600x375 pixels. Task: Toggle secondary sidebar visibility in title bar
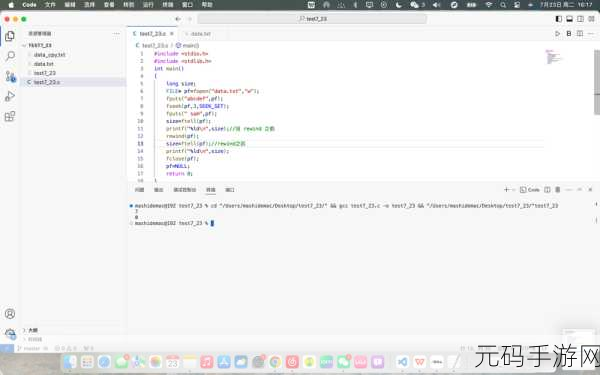pos(581,19)
